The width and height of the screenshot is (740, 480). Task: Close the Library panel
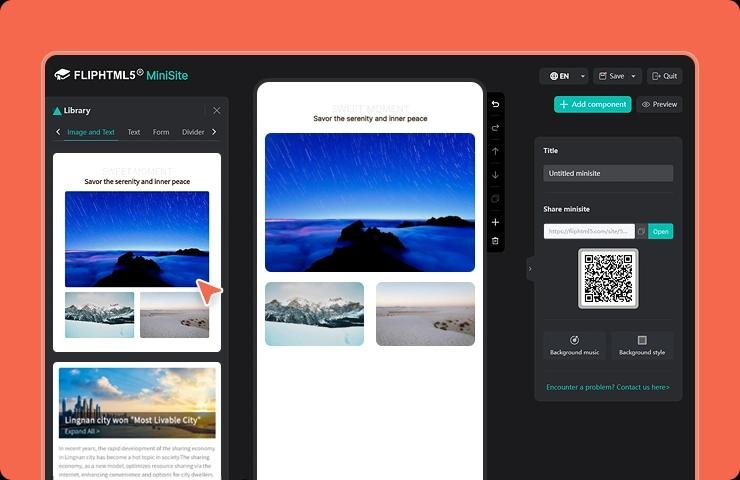click(x=217, y=110)
